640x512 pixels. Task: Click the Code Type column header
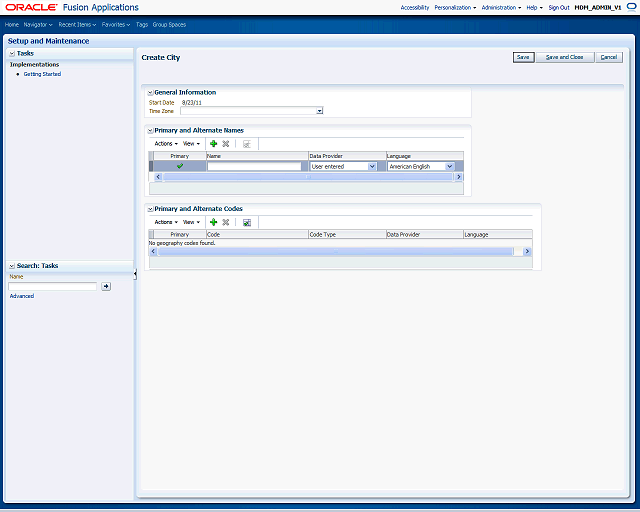coord(347,234)
